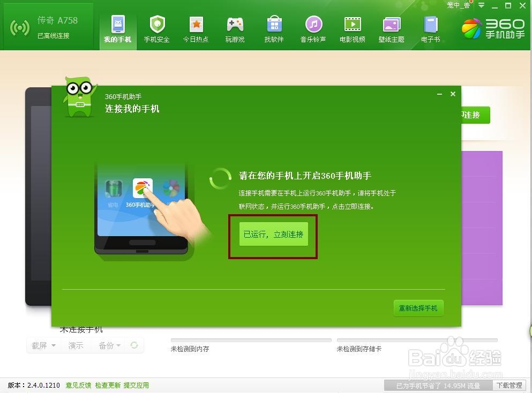Click 已运行，立刻连接 button

273,234
